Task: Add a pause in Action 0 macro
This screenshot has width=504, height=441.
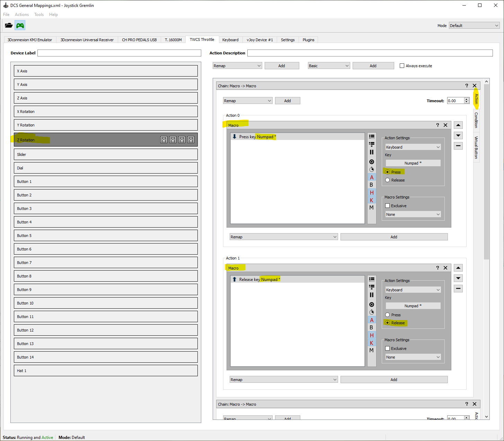Action: pos(372,152)
